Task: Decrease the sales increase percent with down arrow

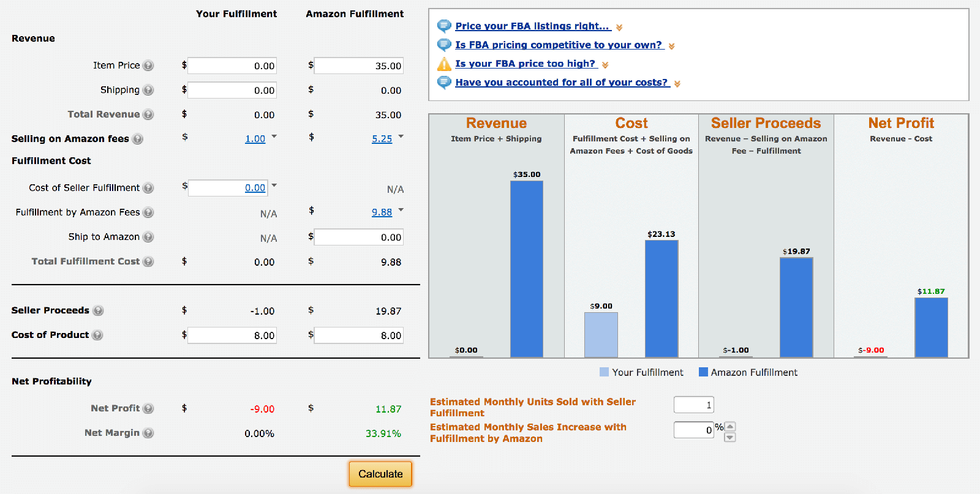Action: click(729, 437)
